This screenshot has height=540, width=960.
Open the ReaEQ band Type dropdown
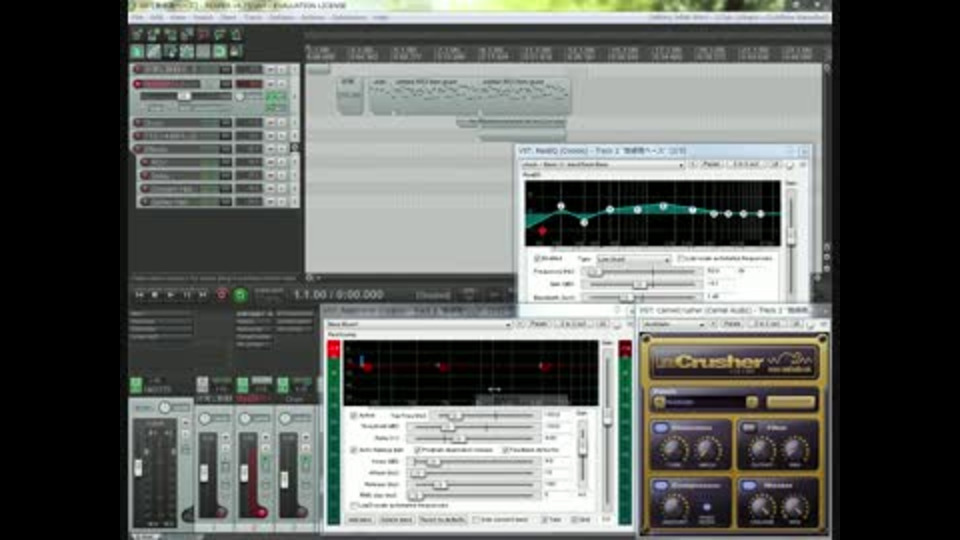tap(633, 259)
